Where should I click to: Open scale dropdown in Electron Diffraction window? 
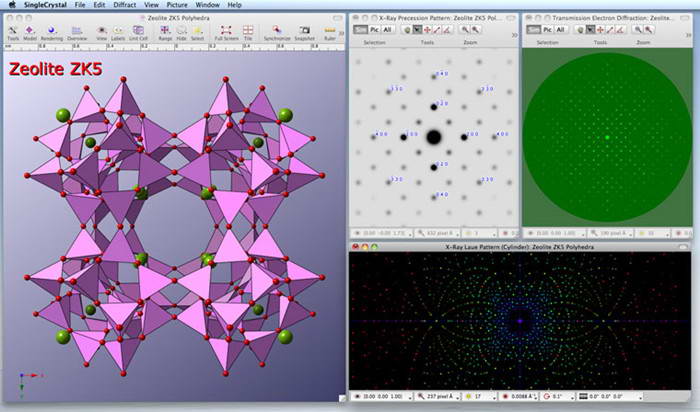point(610,233)
